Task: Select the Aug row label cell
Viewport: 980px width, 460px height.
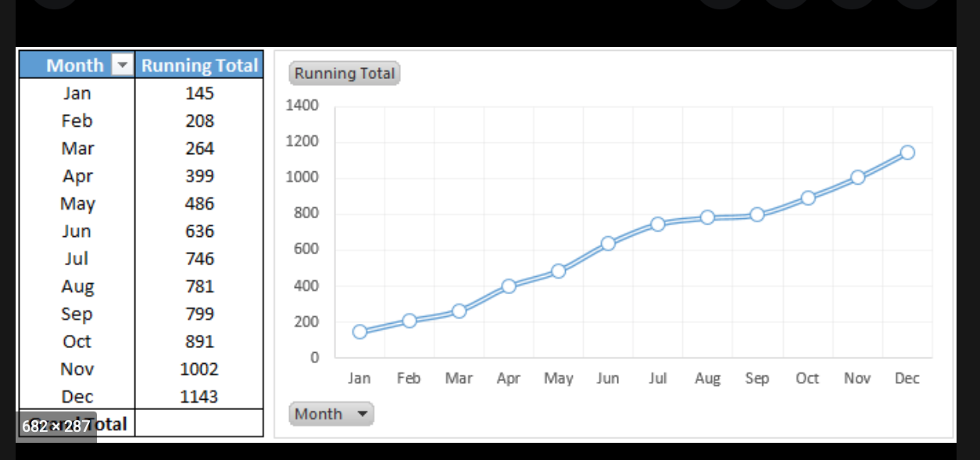Action: pos(77,286)
